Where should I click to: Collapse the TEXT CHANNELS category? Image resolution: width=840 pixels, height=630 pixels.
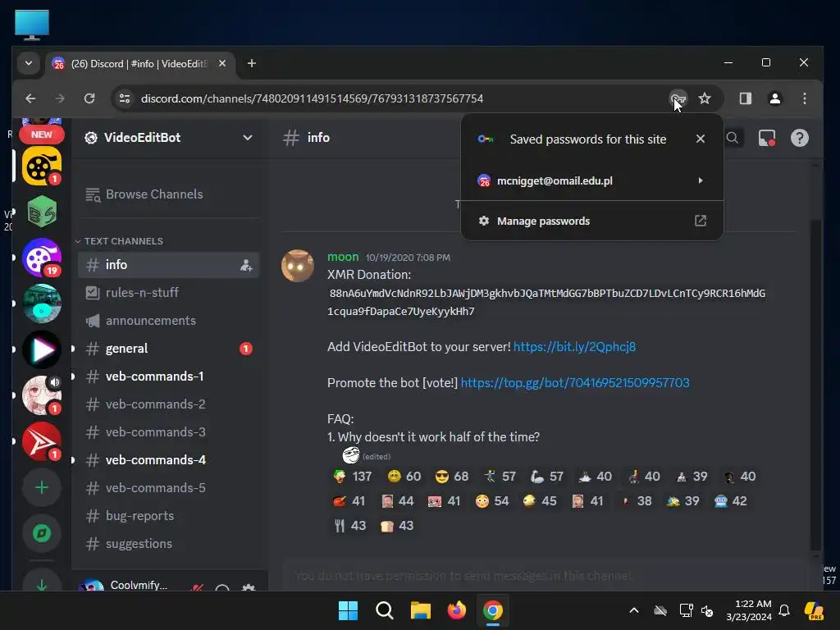pos(119,241)
